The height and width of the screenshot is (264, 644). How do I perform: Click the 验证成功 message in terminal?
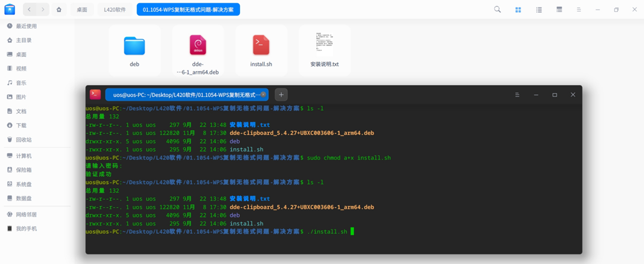tap(99, 174)
